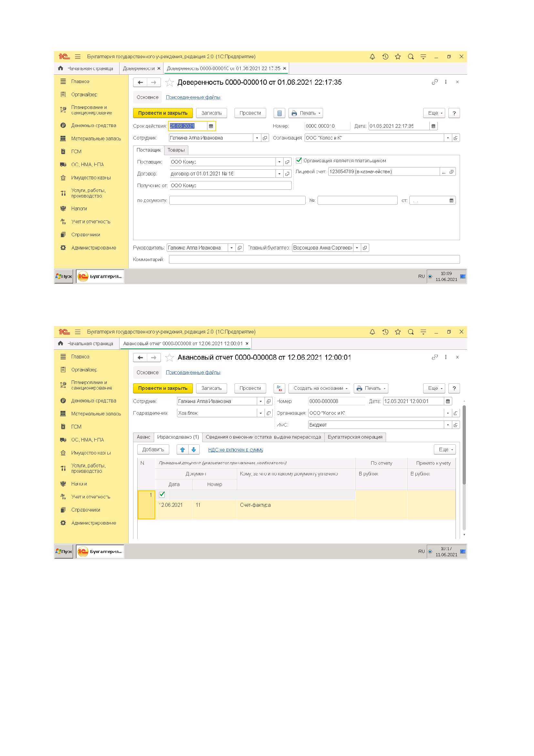Open home icon Начальная страница in top window
534x756 pixels.
pos(60,69)
